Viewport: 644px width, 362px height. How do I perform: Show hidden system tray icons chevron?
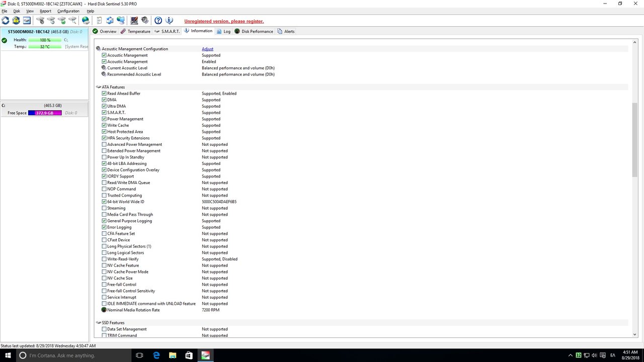[570, 355]
